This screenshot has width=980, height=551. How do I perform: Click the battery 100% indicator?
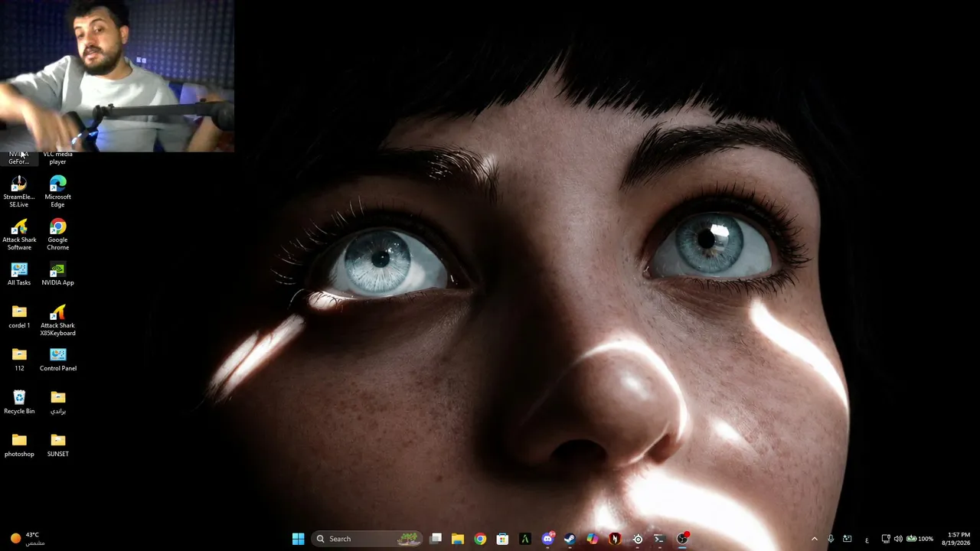pyautogui.click(x=920, y=539)
